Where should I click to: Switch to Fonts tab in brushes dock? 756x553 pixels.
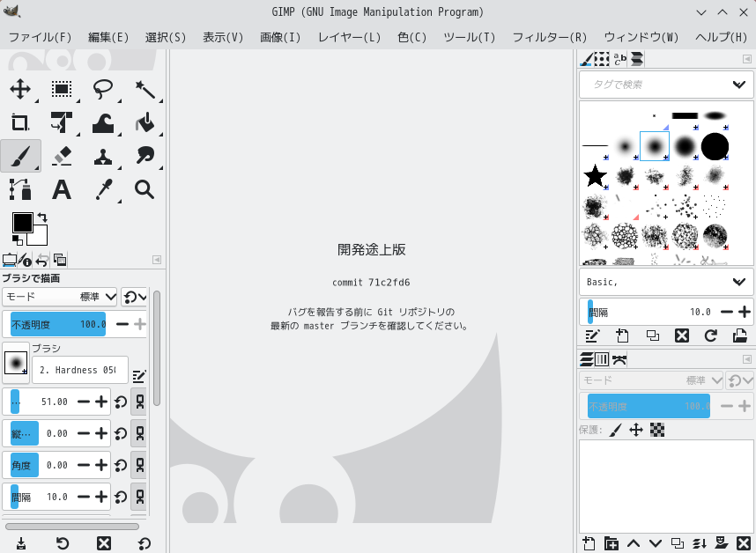(619, 59)
